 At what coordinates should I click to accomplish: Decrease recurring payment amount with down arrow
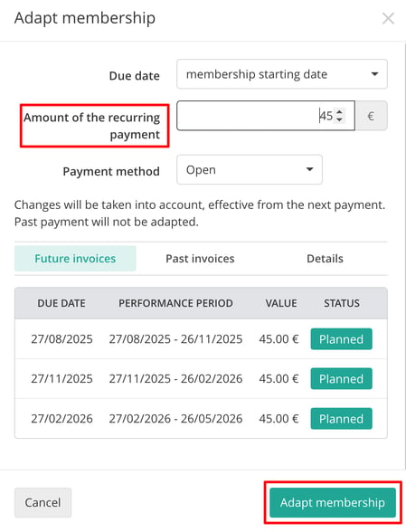[339, 119]
